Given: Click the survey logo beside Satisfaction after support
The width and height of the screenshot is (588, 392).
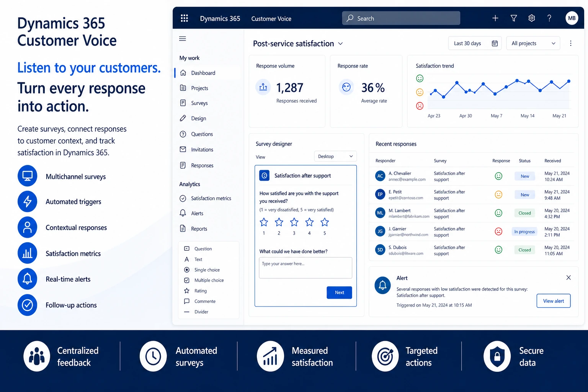Looking at the screenshot, I should pyautogui.click(x=264, y=175).
